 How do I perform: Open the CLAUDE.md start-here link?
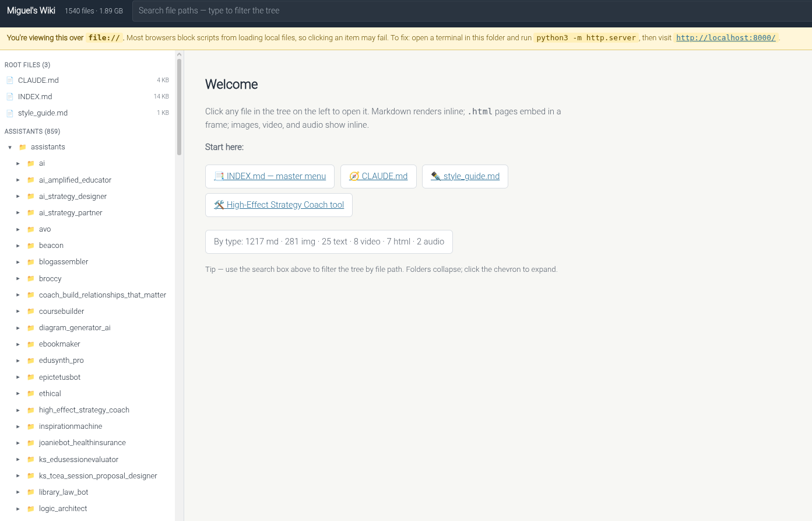point(378,176)
